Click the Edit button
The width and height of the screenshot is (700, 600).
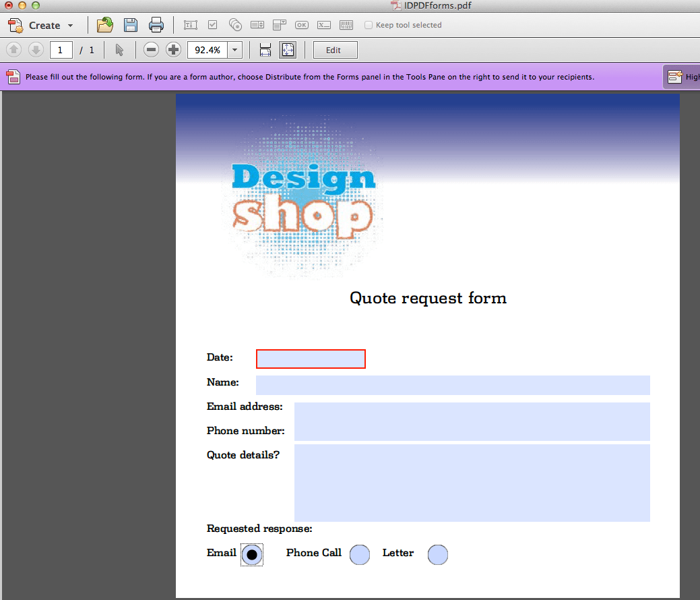pos(335,49)
